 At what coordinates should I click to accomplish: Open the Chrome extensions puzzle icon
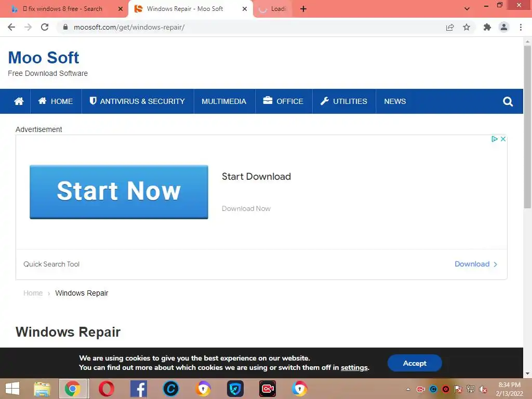tap(487, 27)
